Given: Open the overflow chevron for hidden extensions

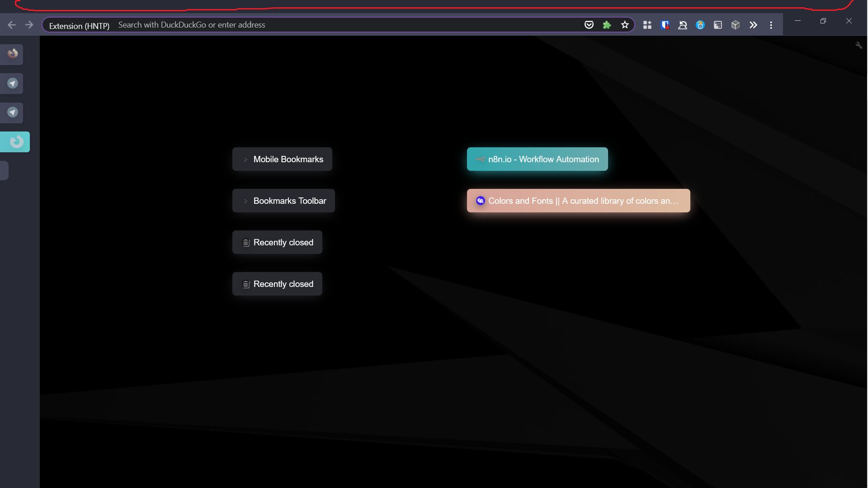Looking at the screenshot, I should click(x=753, y=25).
